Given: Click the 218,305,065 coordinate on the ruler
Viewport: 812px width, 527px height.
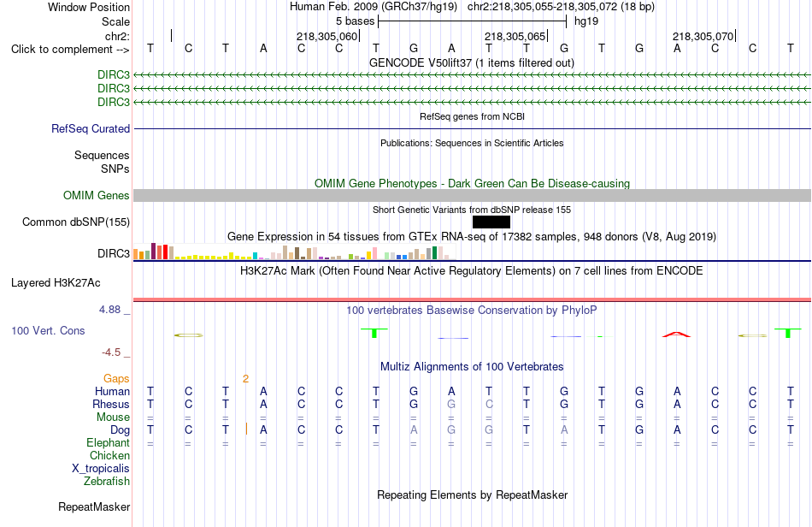Looking at the screenshot, I should [x=515, y=36].
